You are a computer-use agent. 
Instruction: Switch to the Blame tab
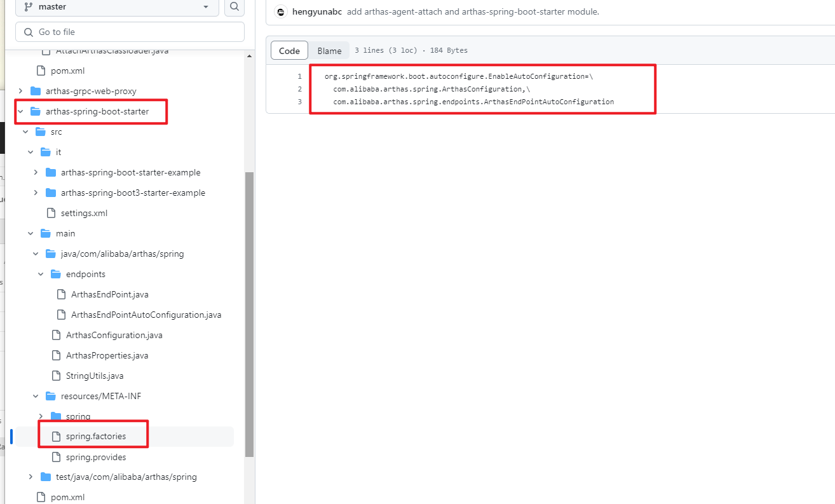coord(329,51)
